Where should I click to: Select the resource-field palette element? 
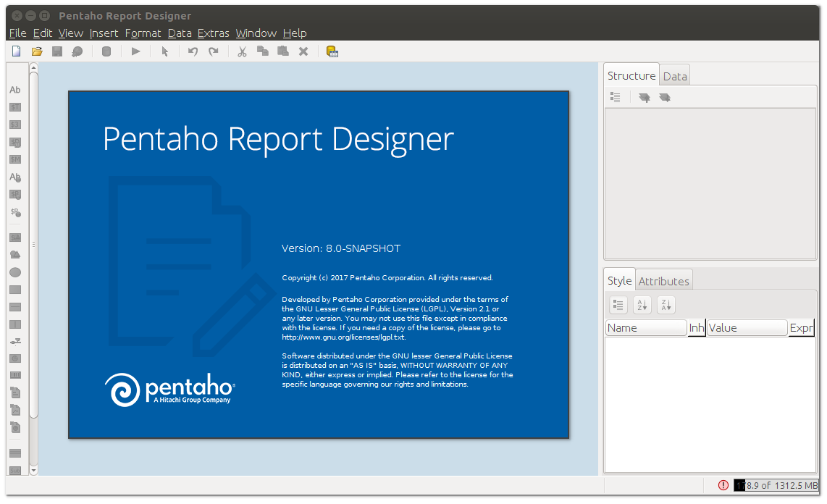(x=15, y=195)
